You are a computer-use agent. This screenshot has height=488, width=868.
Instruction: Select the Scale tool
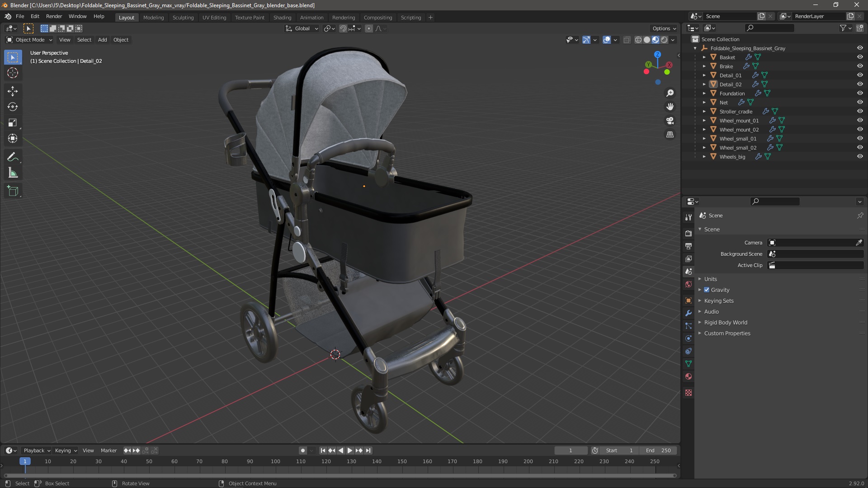point(13,123)
